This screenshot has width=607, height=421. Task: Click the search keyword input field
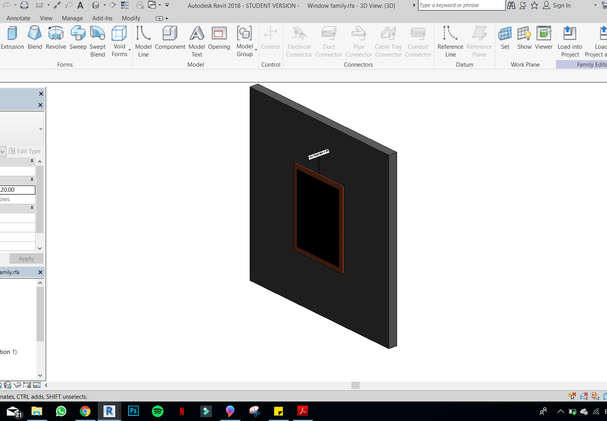pos(461,5)
